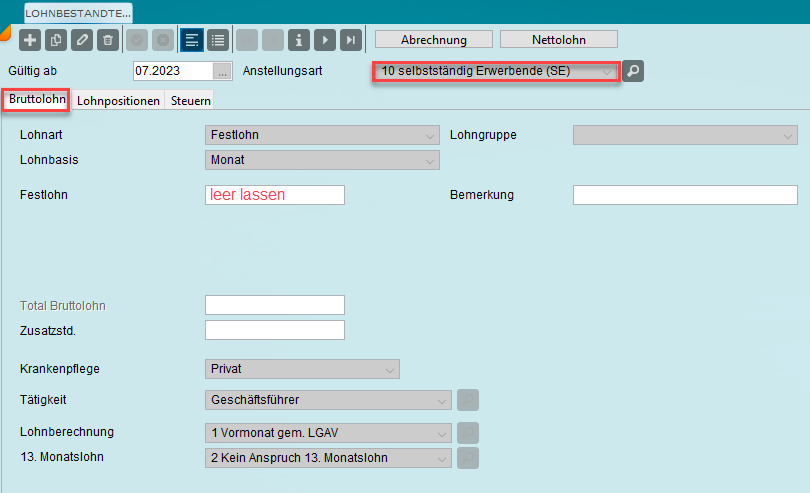Click the copy record icon
The height and width of the screenshot is (493, 810).
click(x=56, y=40)
